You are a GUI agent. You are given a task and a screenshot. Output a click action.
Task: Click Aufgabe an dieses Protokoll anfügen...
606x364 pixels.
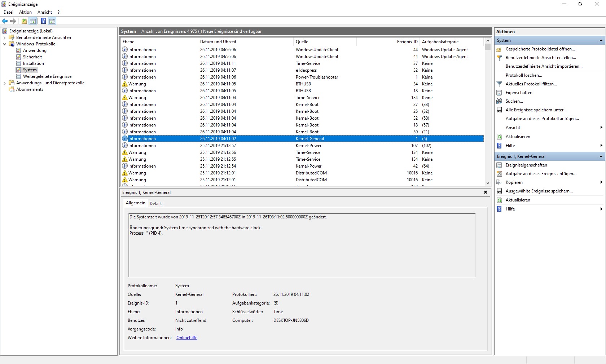pos(542,119)
